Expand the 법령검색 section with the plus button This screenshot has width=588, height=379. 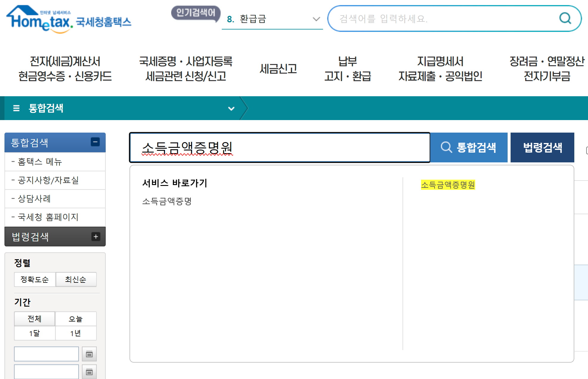(96, 236)
